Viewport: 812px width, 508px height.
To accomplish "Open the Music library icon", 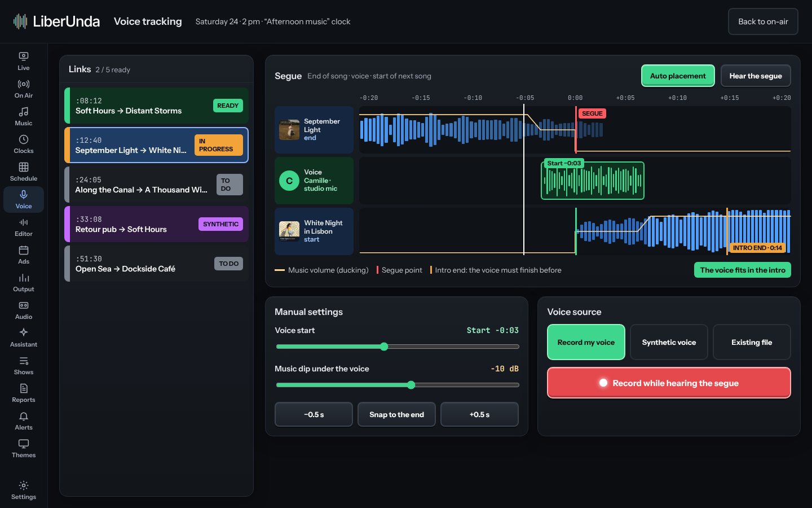I will [24, 117].
